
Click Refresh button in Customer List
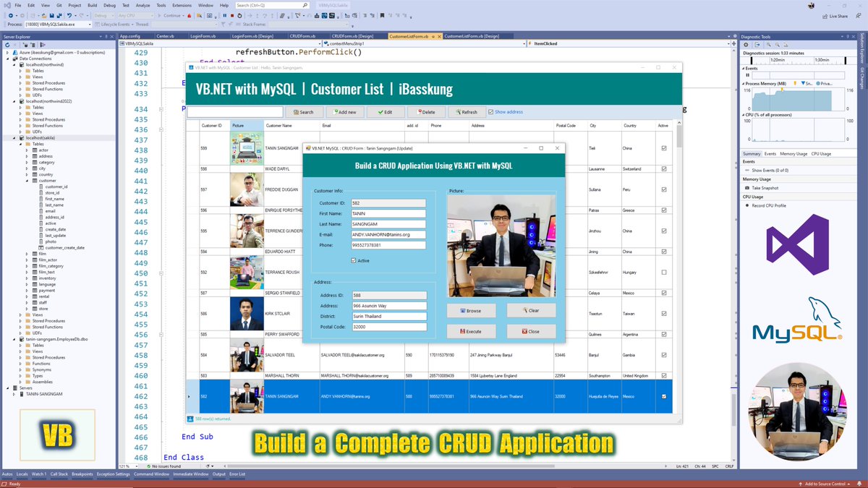(x=467, y=112)
